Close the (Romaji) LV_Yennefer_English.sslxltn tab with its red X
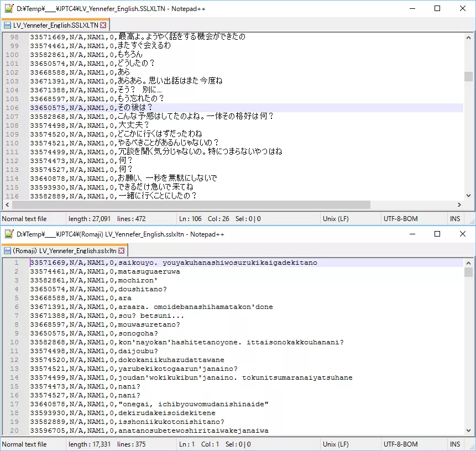The height and width of the screenshot is (451, 476). (x=122, y=250)
